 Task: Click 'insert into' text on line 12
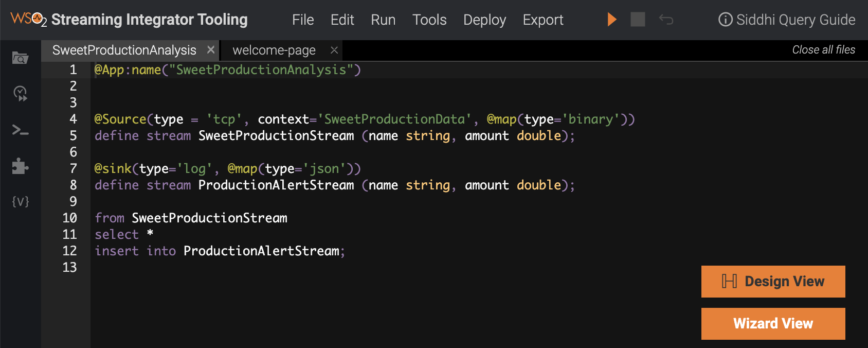point(135,251)
